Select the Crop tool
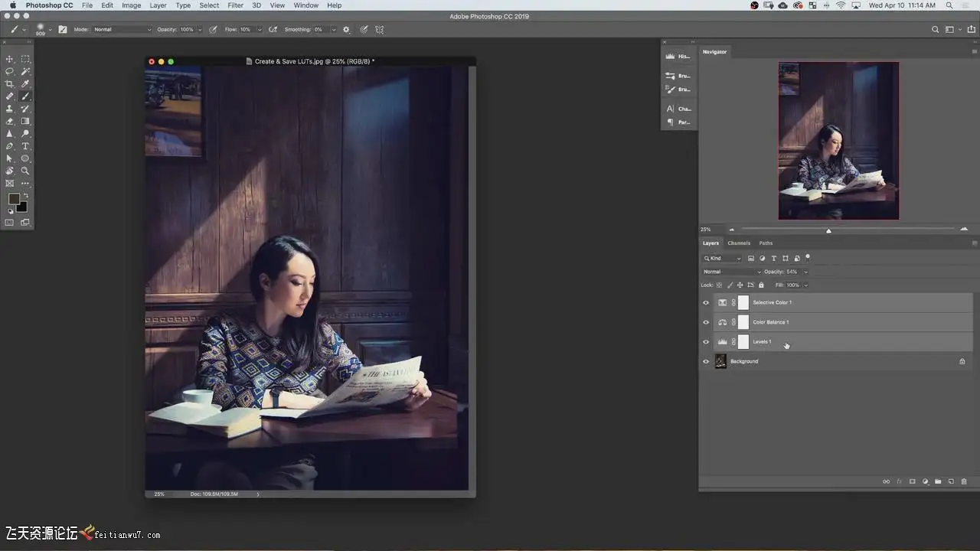This screenshot has height=551, width=980. point(10,84)
